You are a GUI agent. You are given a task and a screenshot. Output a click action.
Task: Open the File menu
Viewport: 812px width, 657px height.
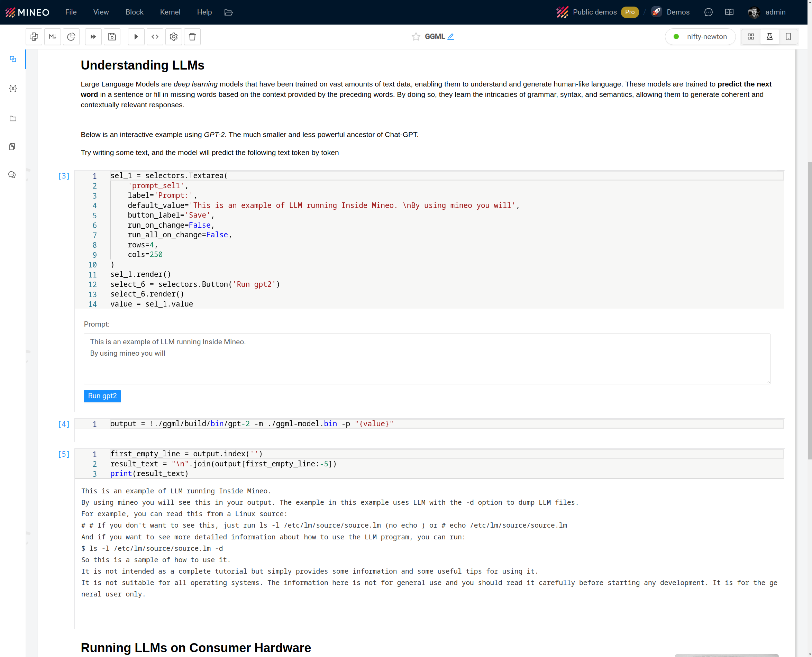(71, 12)
